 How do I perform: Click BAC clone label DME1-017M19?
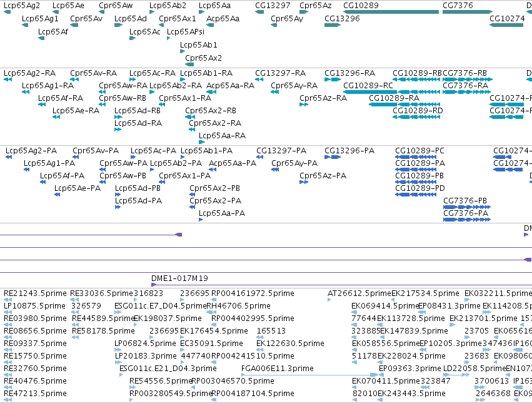[x=180, y=278]
